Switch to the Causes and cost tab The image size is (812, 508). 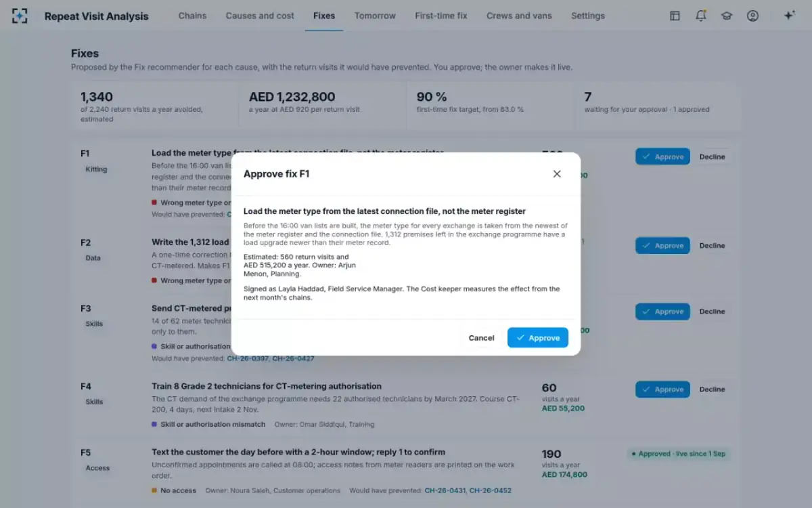point(260,16)
